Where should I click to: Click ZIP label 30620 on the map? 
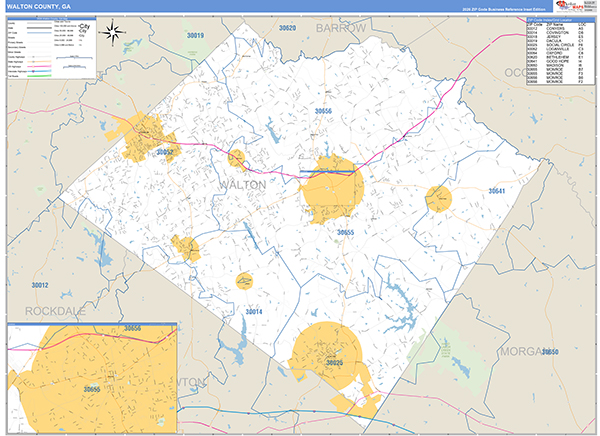coord(287,28)
